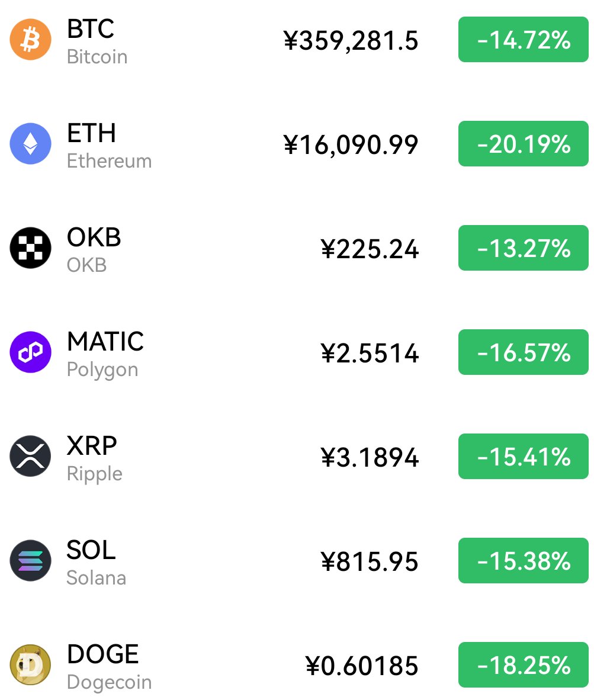Tap the DOGE -18.25% change badge
Viewport: 594px width, 700px height.
coord(523,665)
